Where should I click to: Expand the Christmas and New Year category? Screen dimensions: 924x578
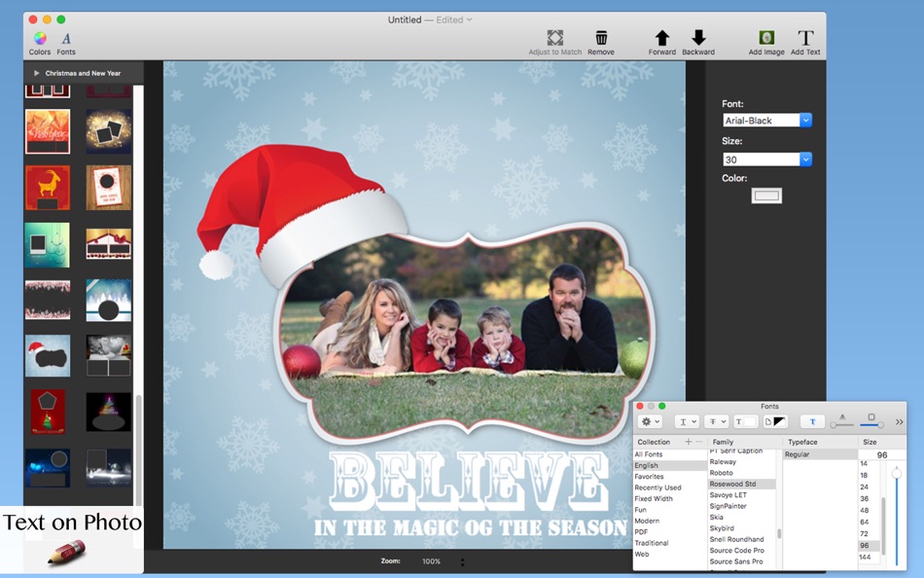coord(37,73)
